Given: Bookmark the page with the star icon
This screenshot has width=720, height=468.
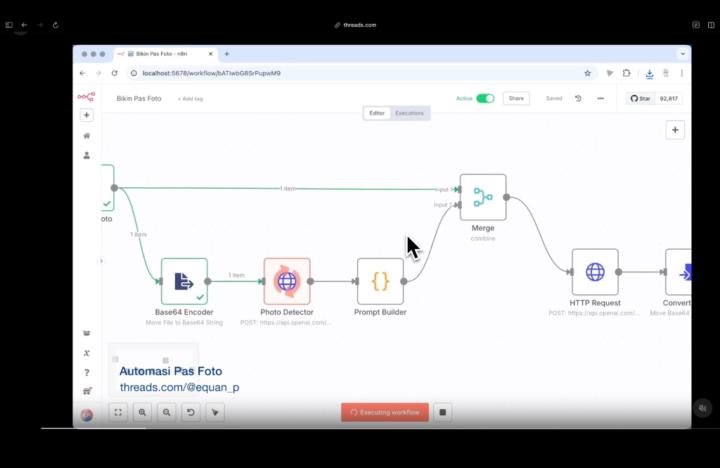Looking at the screenshot, I should 587,73.
